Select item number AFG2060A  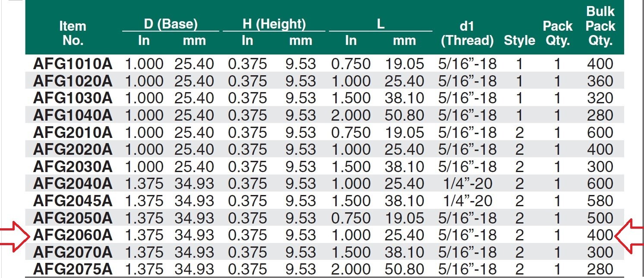coord(73,235)
